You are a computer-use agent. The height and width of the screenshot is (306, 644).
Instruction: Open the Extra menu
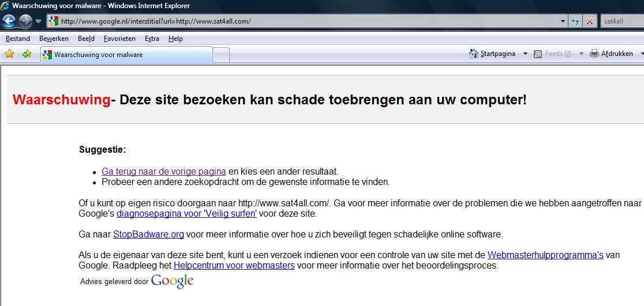(x=152, y=39)
